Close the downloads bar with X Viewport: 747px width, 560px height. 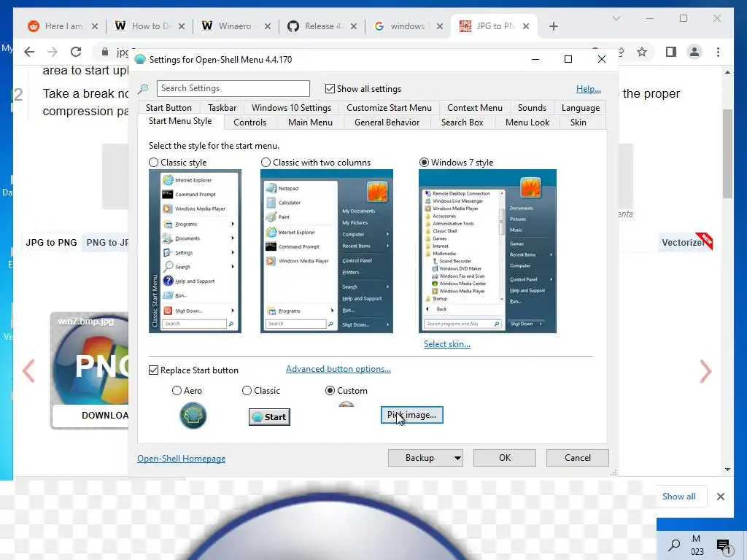[720, 497]
